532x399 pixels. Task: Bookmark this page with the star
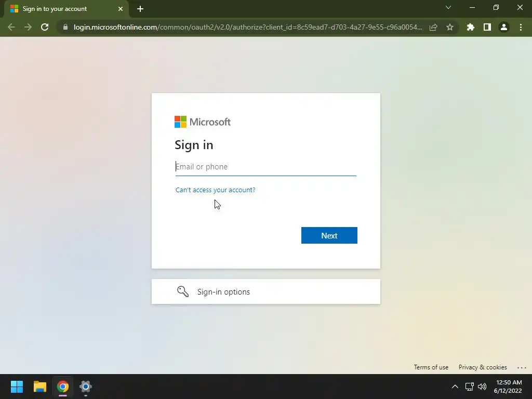tap(450, 27)
